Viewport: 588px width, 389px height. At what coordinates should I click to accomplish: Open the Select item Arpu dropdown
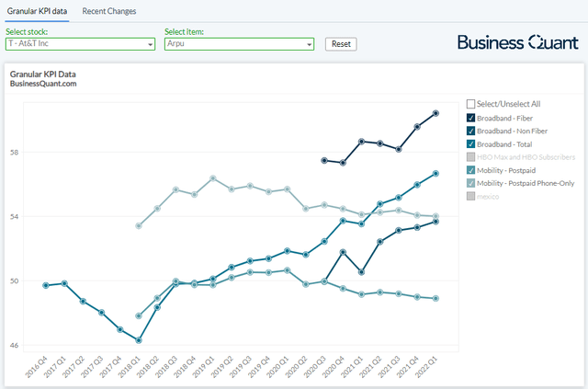(239, 44)
